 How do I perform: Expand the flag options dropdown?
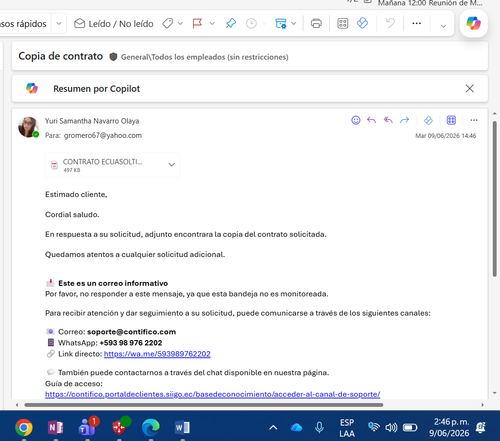tap(212, 24)
